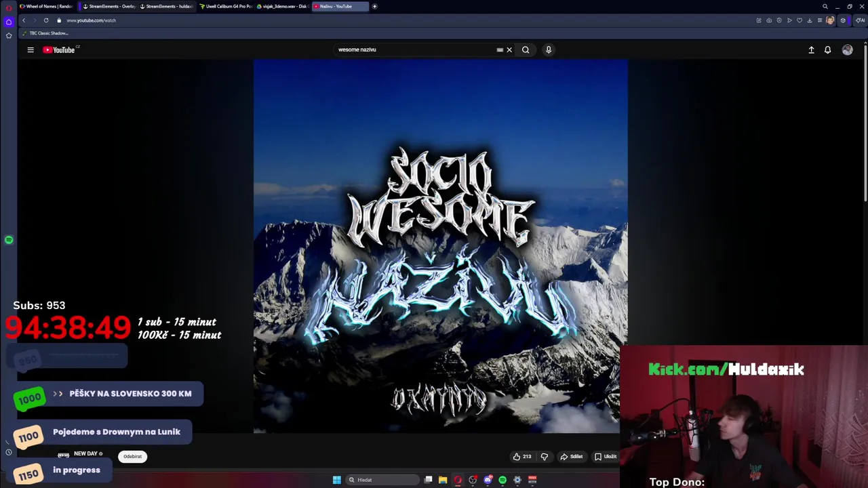Switch to the StreamElements Overlay tab
The height and width of the screenshot is (488, 868).
(109, 6)
